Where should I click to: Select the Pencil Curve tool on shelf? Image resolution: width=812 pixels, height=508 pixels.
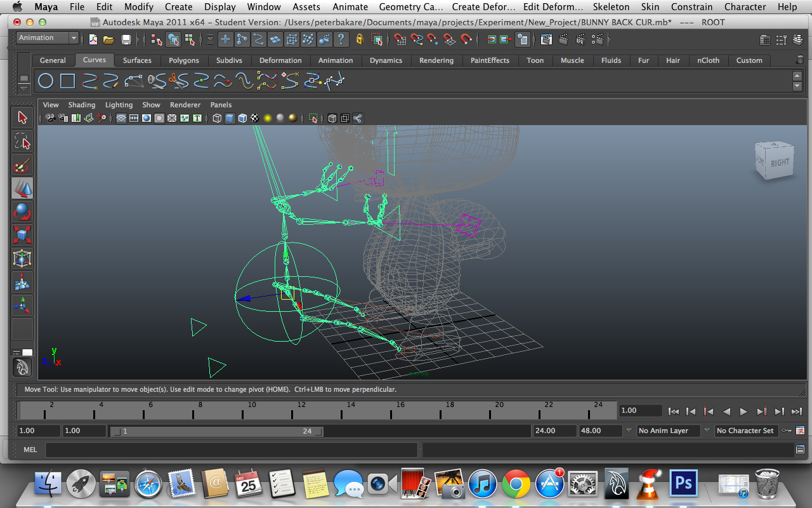point(111,81)
